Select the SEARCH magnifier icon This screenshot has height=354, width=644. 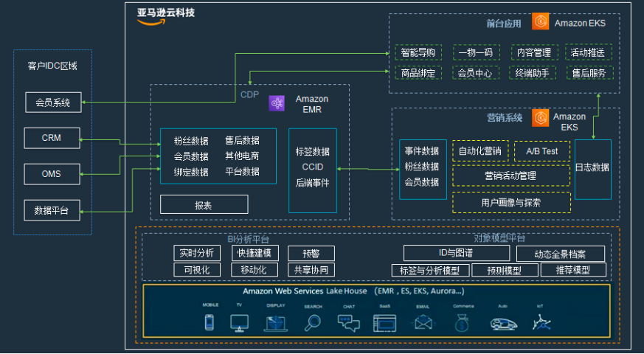point(313,322)
